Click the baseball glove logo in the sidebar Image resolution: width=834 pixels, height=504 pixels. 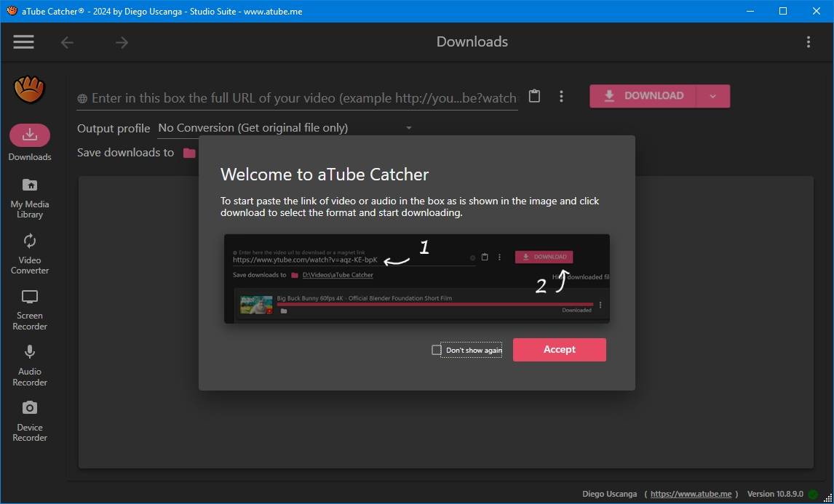pos(30,89)
